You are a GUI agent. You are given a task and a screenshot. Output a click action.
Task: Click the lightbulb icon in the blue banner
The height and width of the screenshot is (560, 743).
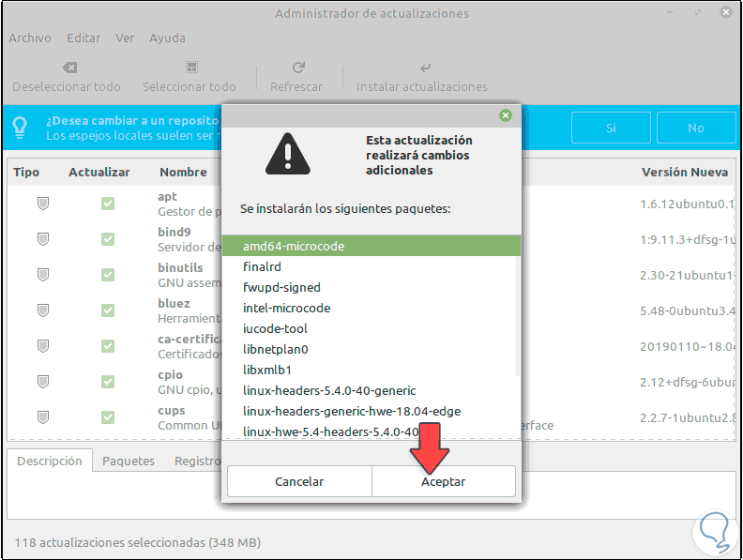[20, 128]
